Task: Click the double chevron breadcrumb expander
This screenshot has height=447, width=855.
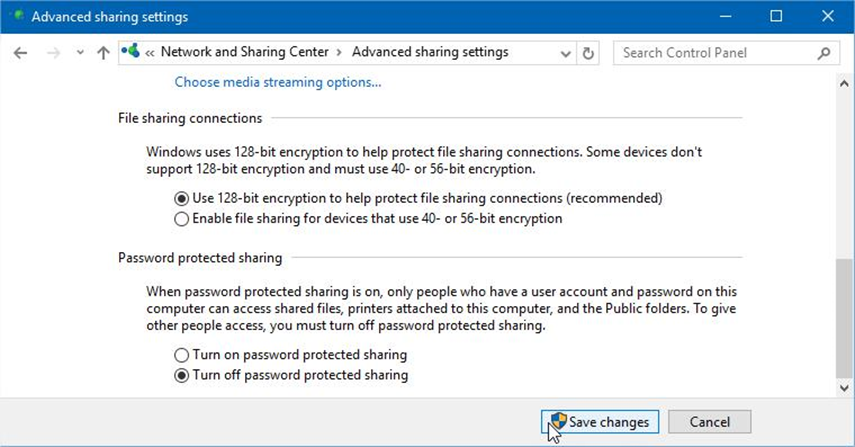Action: click(x=150, y=52)
